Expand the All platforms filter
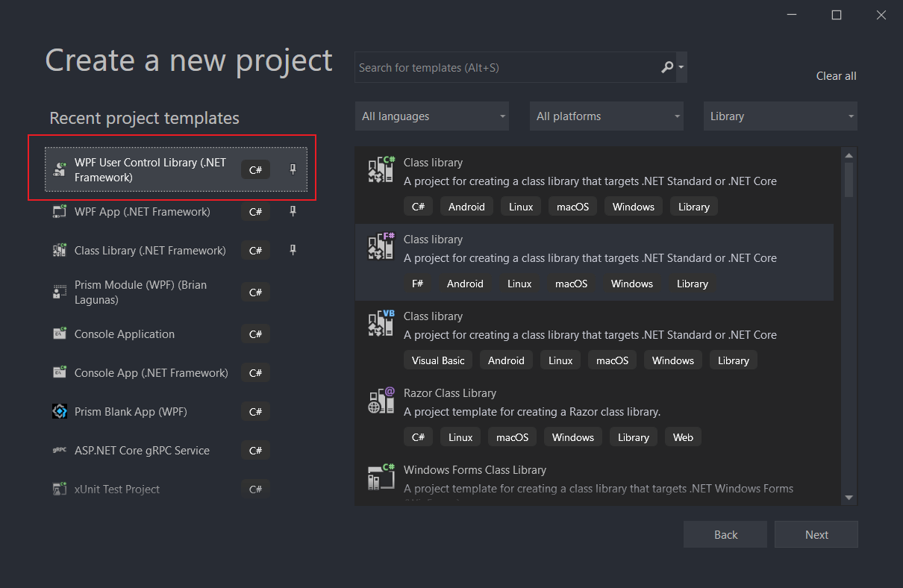903x588 pixels. [606, 116]
